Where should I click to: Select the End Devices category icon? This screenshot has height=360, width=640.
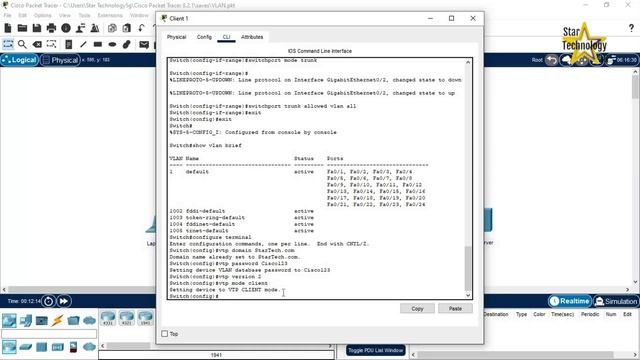point(26,320)
